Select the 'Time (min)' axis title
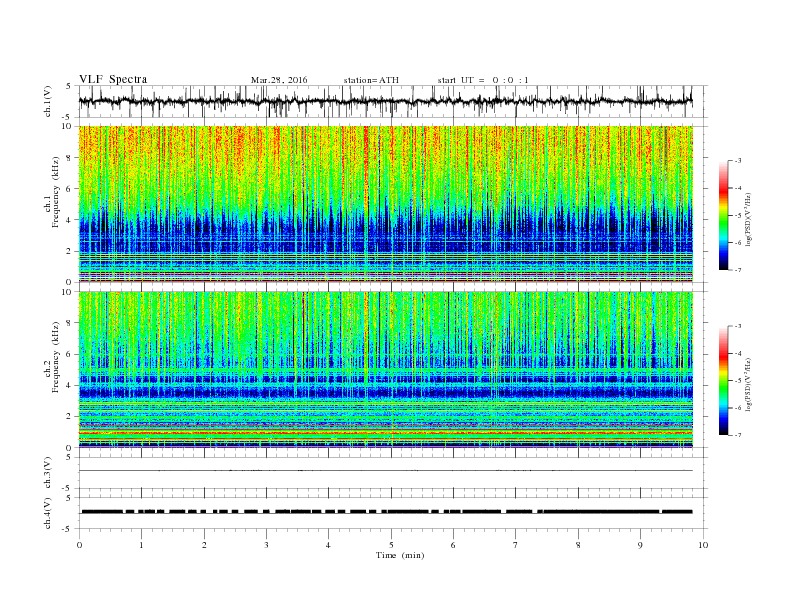Screen dimensions: 792x612 pyautogui.click(x=400, y=555)
